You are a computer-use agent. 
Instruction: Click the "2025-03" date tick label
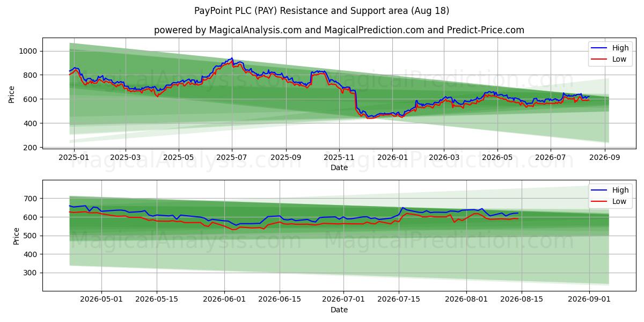125,158
